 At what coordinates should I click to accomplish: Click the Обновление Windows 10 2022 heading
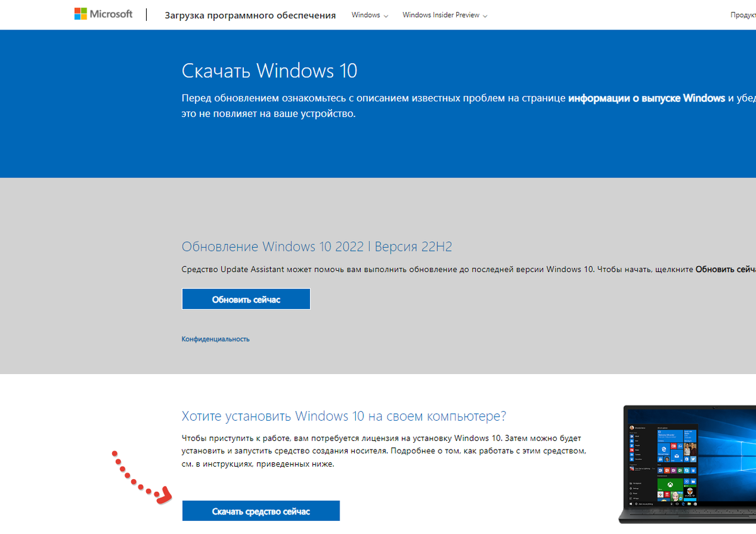[x=317, y=246]
